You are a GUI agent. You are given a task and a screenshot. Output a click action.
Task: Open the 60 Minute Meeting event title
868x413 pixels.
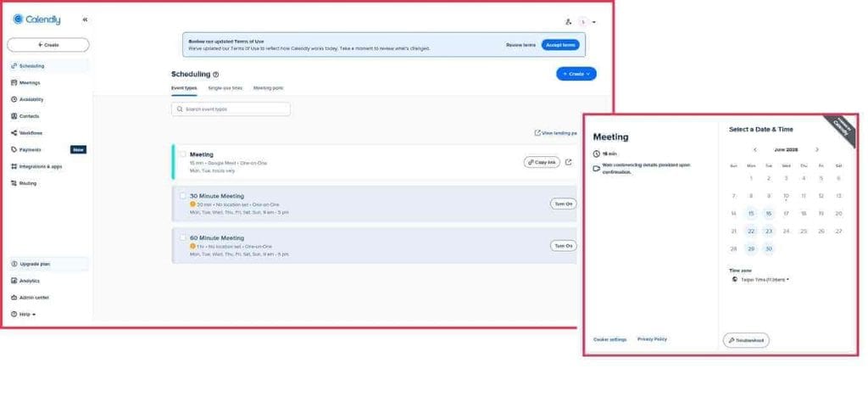[217, 238]
